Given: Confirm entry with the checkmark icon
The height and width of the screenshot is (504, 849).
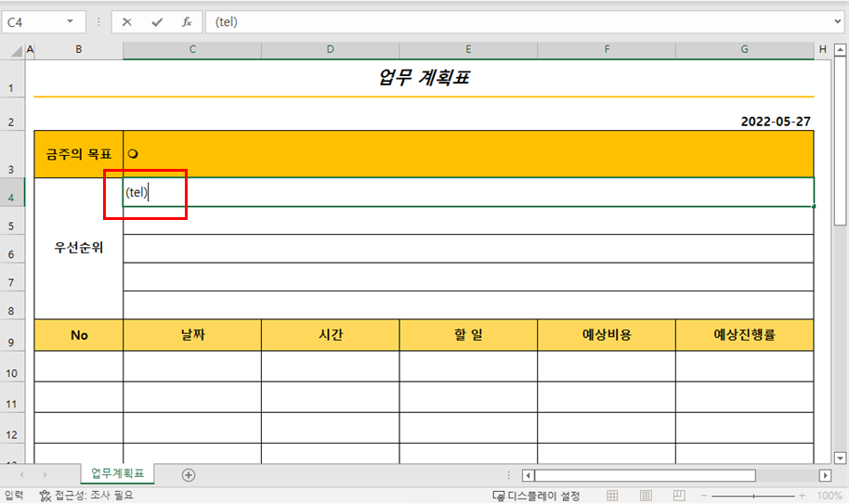Looking at the screenshot, I should 157,22.
